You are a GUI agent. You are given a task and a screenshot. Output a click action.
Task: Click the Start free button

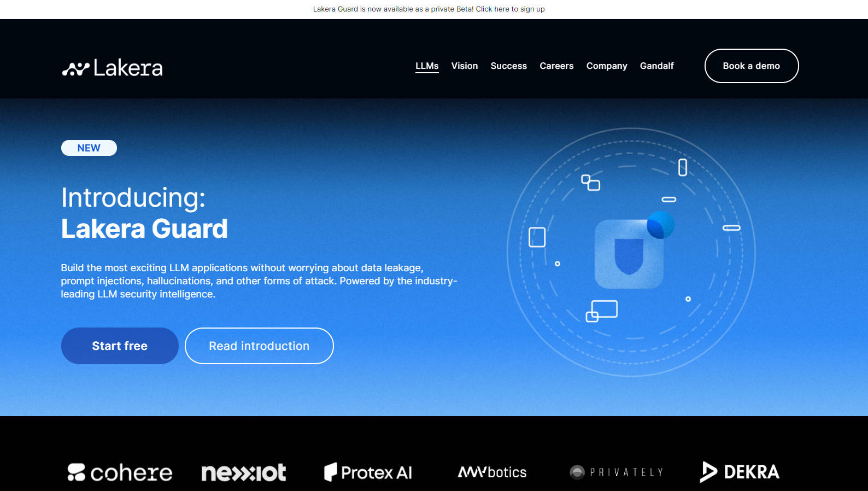[120, 346]
